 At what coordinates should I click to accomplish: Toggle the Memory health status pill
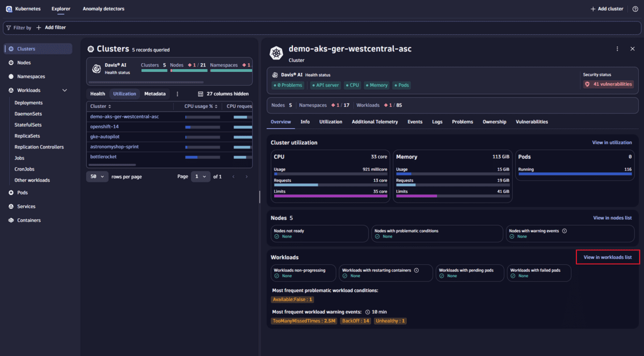coord(376,85)
